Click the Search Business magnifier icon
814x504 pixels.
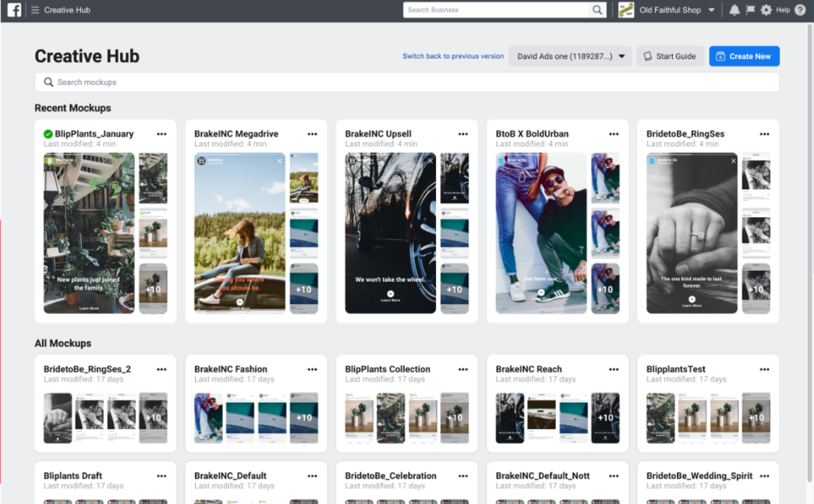coord(598,10)
